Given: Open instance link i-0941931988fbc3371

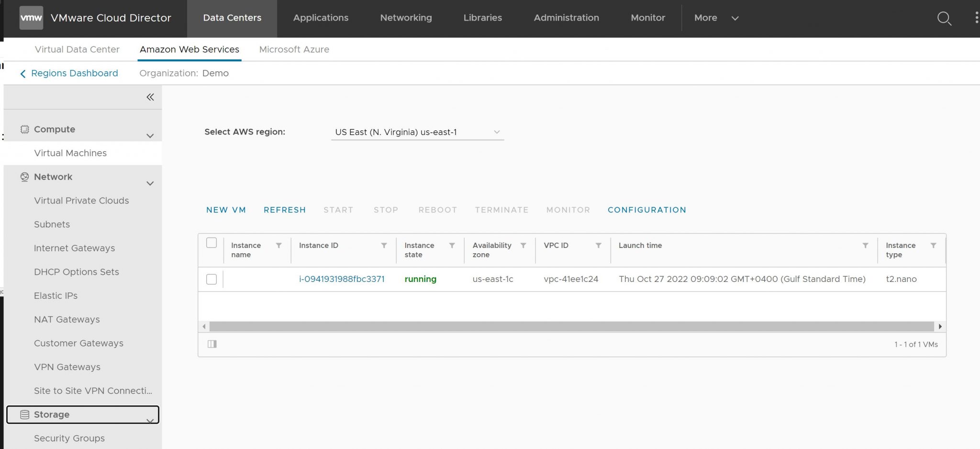Looking at the screenshot, I should 342,279.
